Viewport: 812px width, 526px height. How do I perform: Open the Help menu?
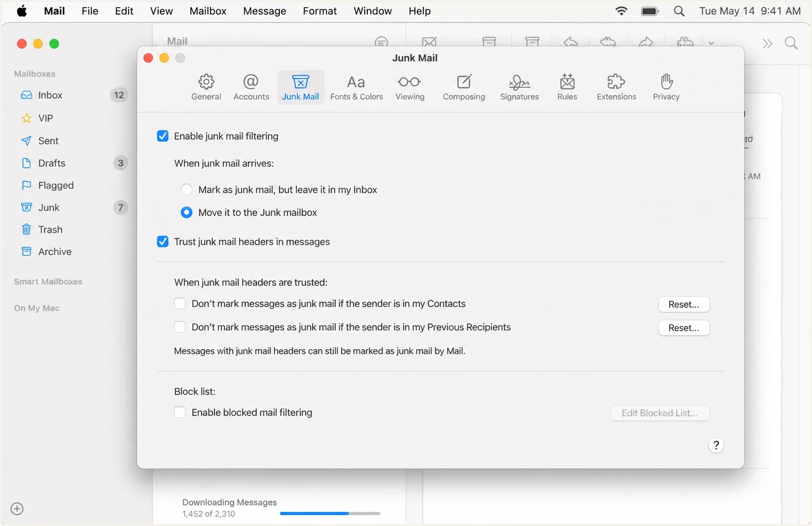tap(419, 11)
